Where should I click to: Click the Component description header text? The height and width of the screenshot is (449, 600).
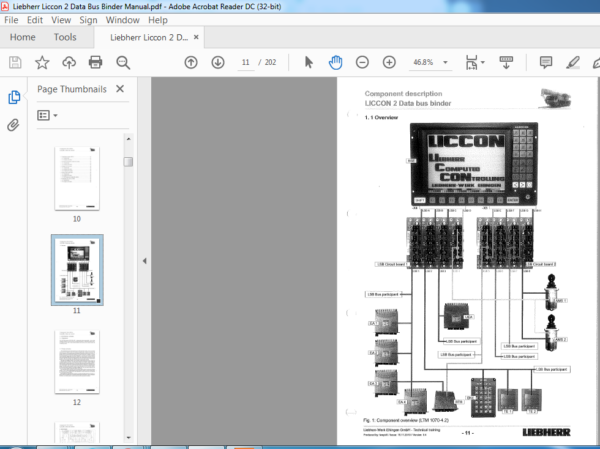[x=403, y=94]
